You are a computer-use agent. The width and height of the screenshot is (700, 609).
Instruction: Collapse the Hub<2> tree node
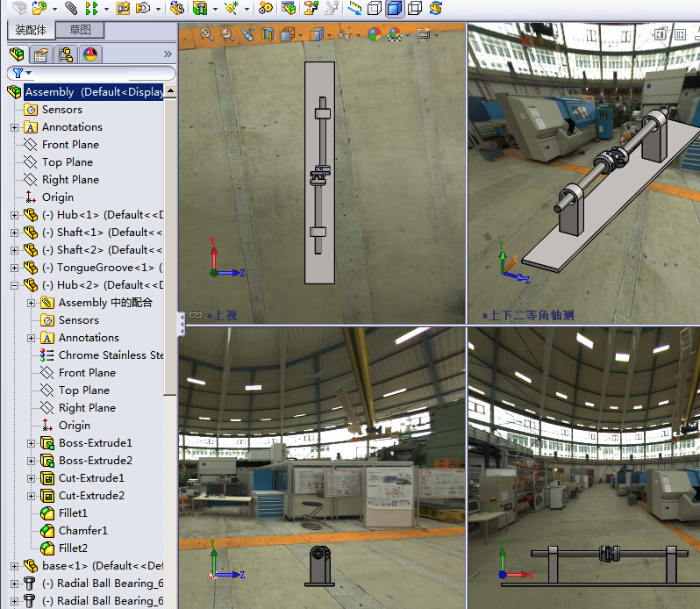tap(14, 285)
